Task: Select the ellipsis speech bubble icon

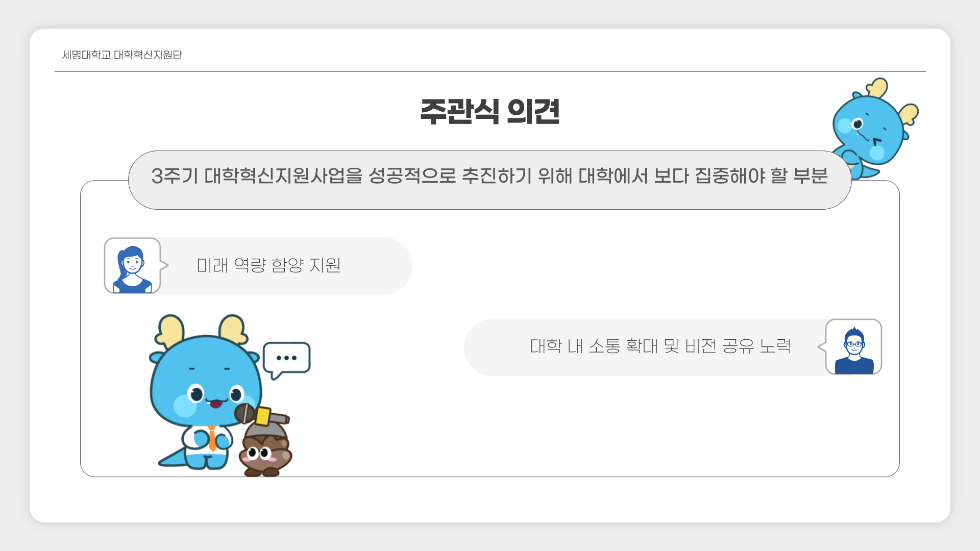Action: [x=287, y=360]
